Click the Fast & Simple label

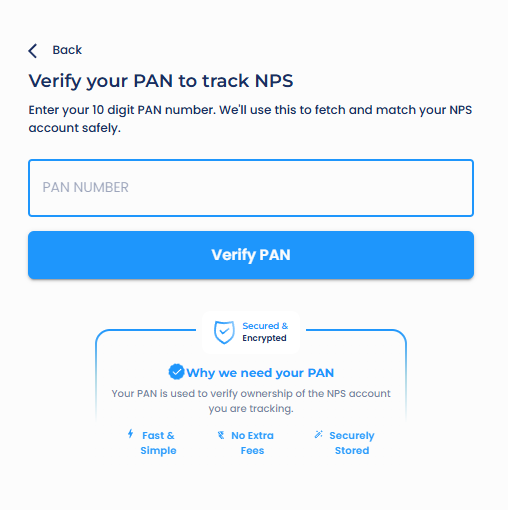click(x=158, y=443)
